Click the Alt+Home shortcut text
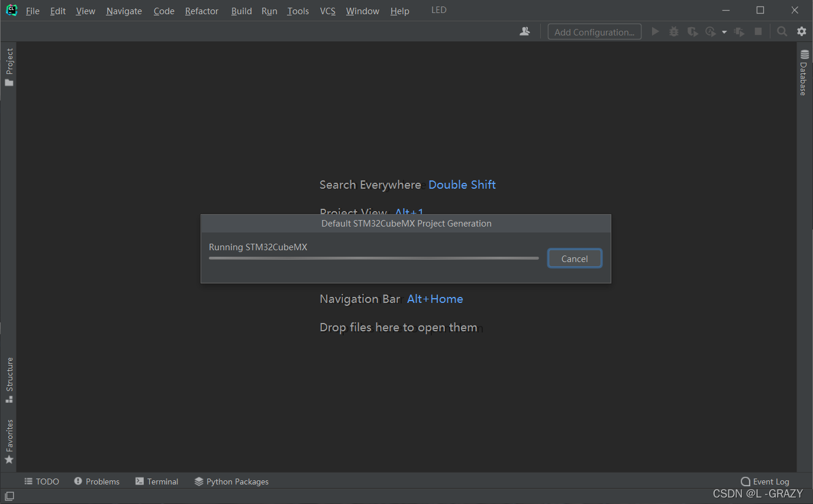 435,299
